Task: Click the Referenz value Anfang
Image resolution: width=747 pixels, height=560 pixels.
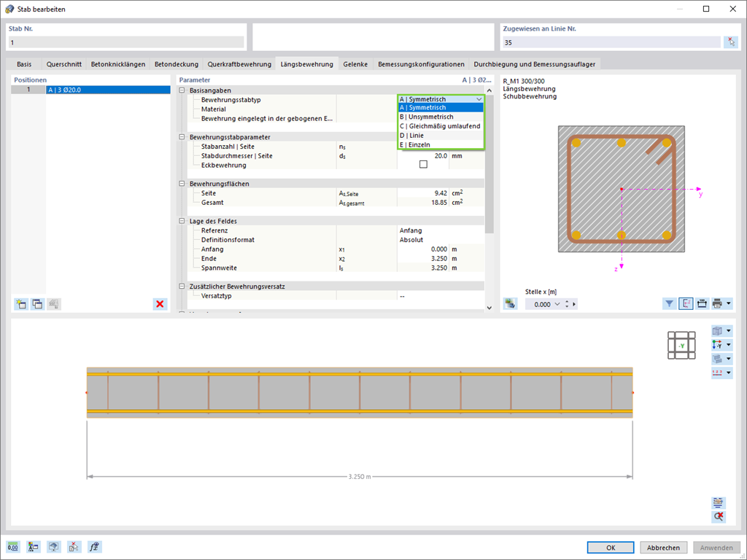Action: [x=441, y=230]
